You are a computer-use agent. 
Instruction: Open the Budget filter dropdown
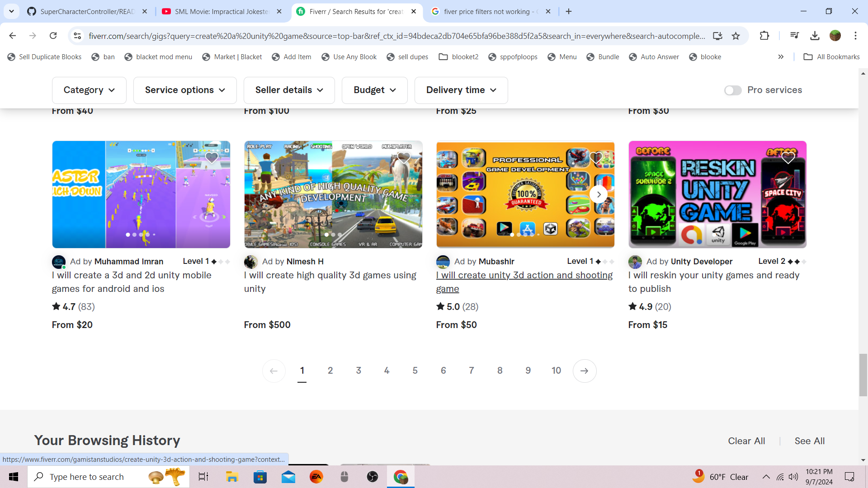point(374,90)
